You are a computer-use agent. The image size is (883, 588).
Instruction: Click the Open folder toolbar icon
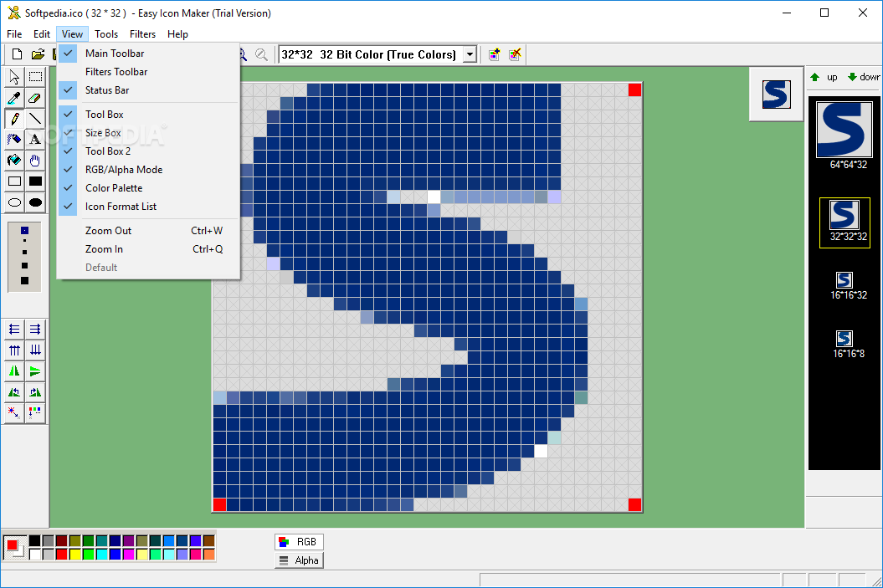click(38, 54)
